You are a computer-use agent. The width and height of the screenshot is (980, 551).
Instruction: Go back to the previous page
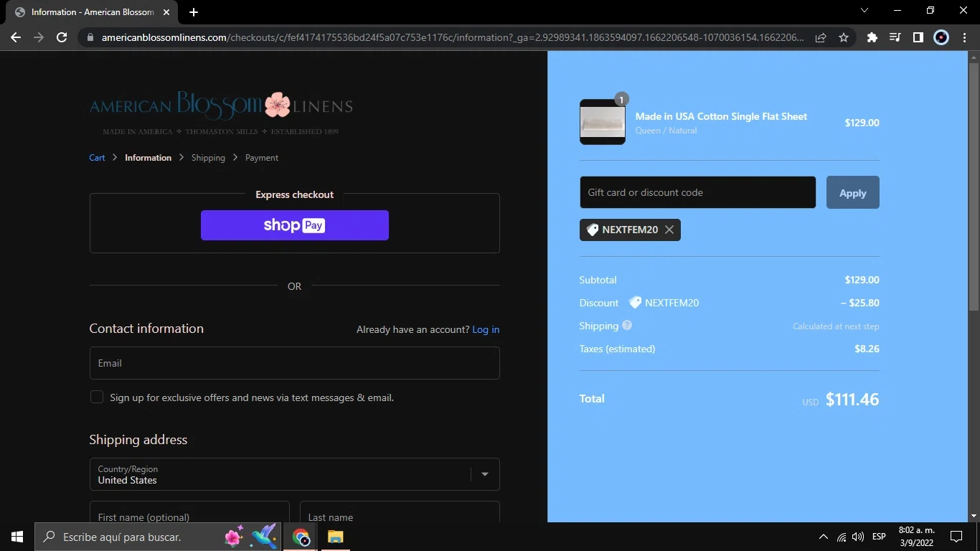pyautogui.click(x=16, y=37)
